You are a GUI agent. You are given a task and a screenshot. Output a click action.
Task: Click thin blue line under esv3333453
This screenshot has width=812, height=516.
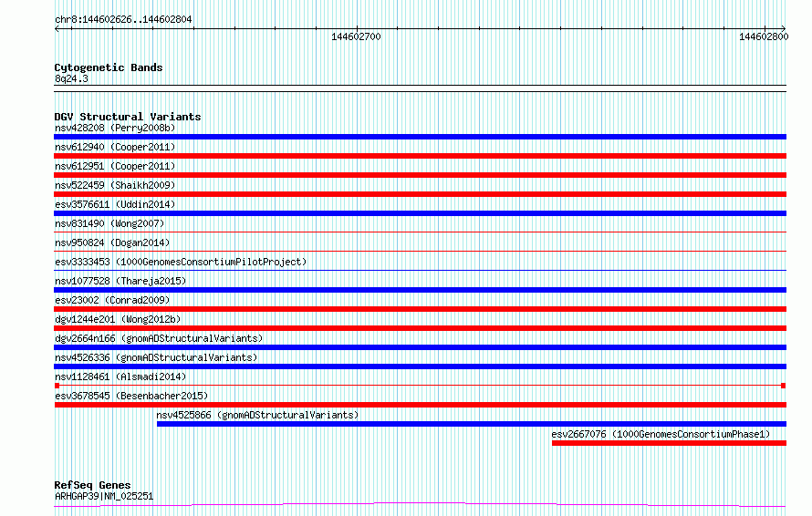pos(420,270)
